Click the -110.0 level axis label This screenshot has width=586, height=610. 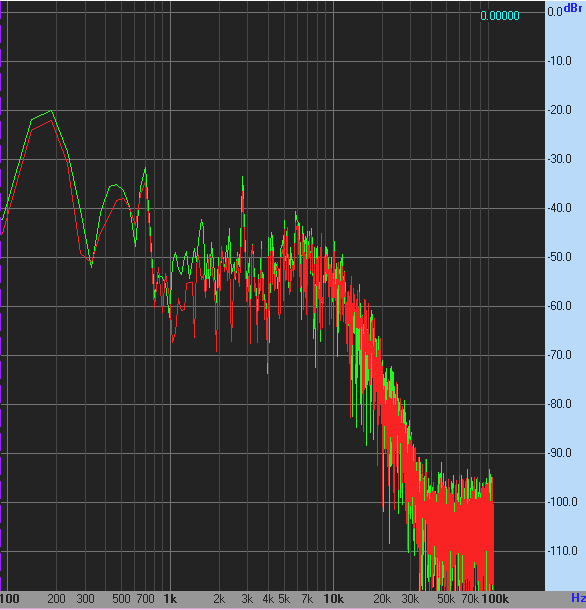click(562, 551)
